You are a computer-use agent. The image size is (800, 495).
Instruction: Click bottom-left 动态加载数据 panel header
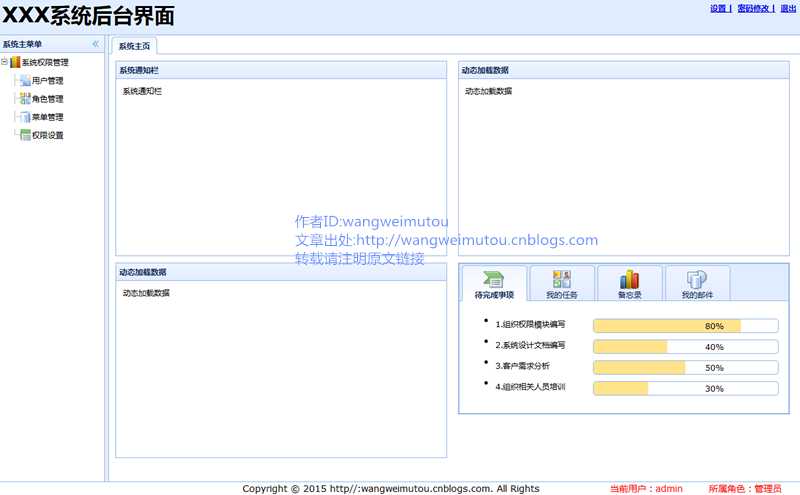click(281, 272)
